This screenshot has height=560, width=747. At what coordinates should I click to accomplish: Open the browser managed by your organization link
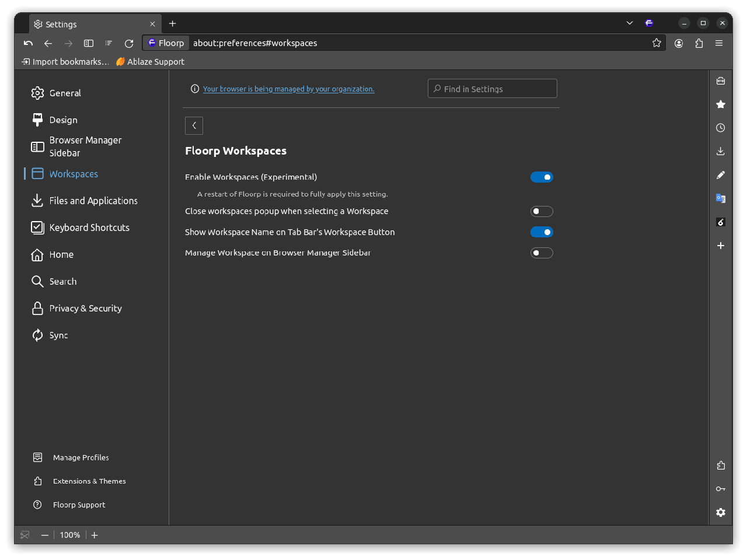point(288,89)
